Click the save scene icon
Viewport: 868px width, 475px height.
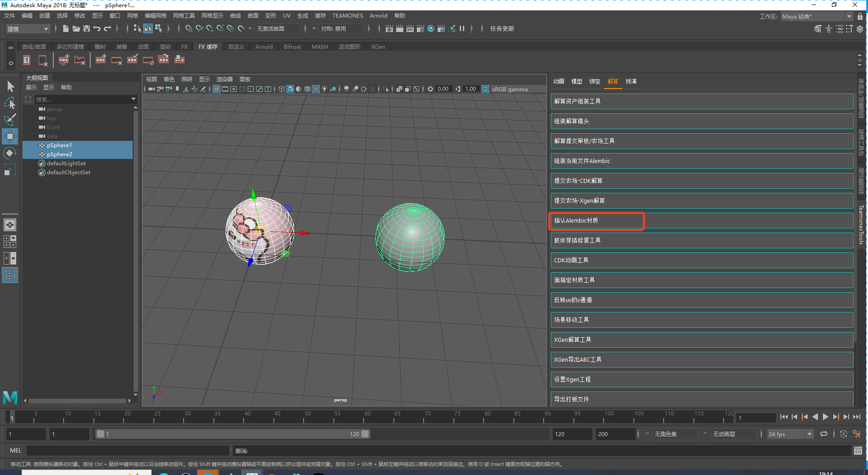click(87, 28)
